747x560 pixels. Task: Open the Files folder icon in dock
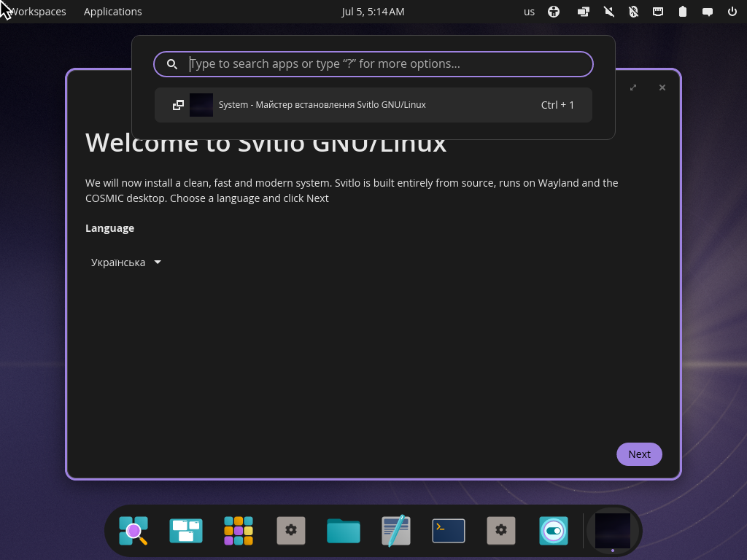click(344, 531)
